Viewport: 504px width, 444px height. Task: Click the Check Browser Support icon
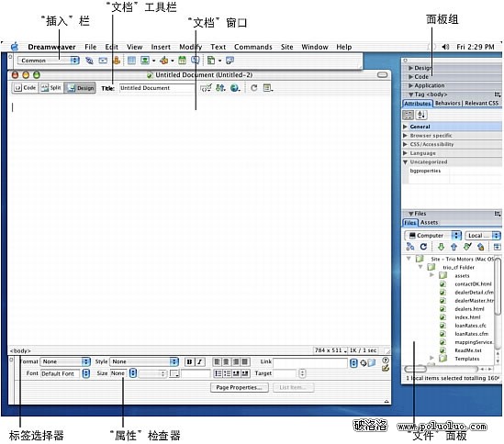tap(206, 88)
